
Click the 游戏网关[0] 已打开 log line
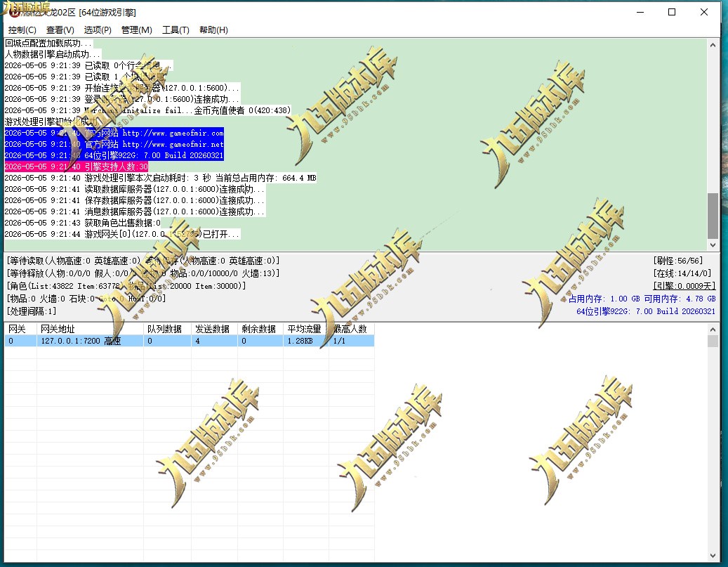122,234
